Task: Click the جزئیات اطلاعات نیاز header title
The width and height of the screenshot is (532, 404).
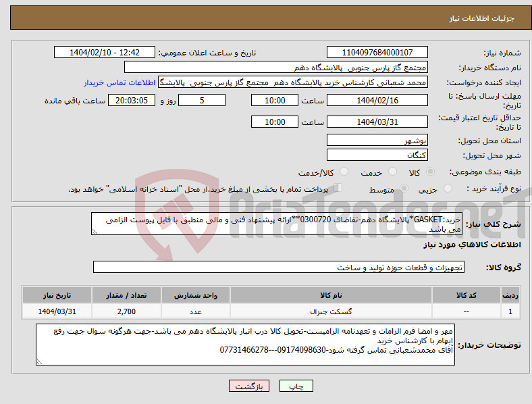Action: point(482,18)
